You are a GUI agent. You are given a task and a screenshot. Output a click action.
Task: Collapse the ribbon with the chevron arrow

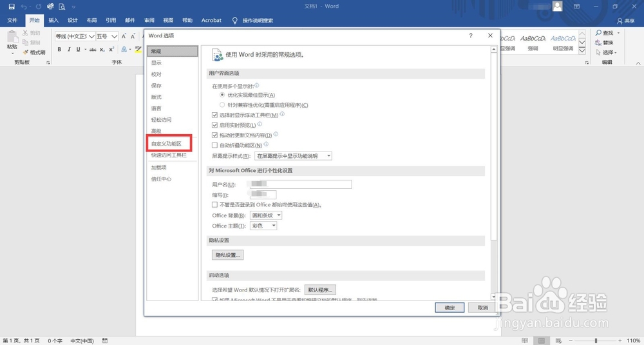coord(638,63)
